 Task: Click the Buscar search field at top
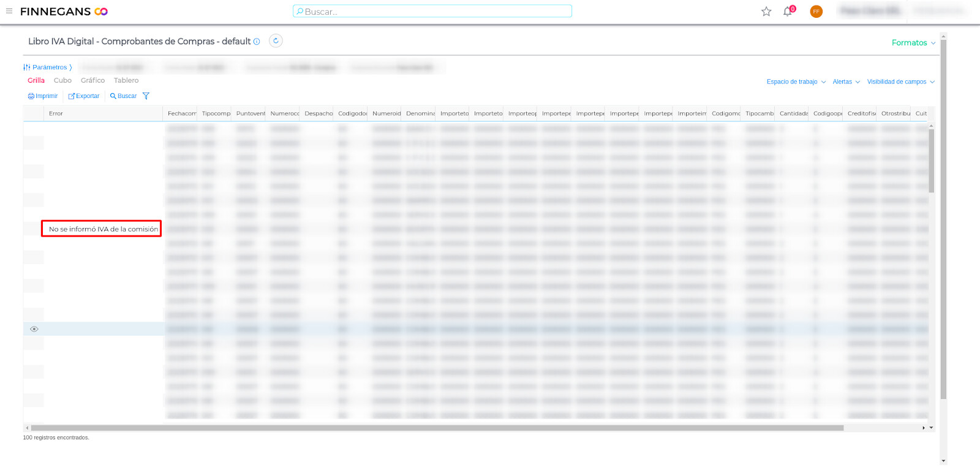point(432,11)
